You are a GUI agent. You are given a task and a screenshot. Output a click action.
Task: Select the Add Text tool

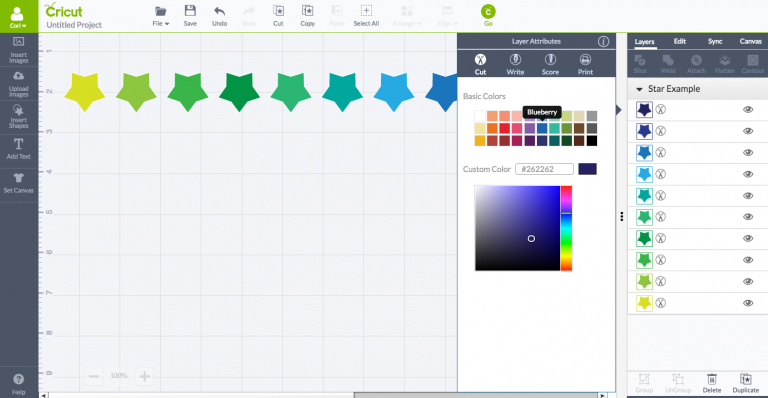(x=19, y=149)
